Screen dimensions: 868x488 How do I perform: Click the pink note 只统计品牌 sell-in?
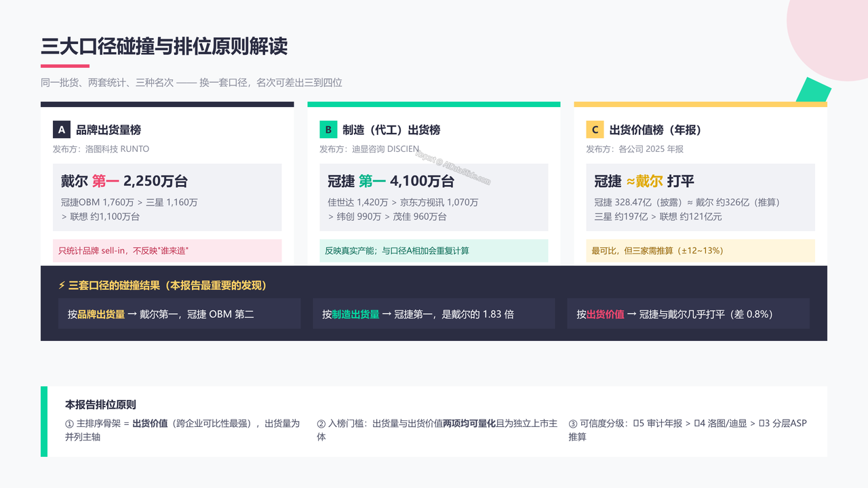(167, 251)
